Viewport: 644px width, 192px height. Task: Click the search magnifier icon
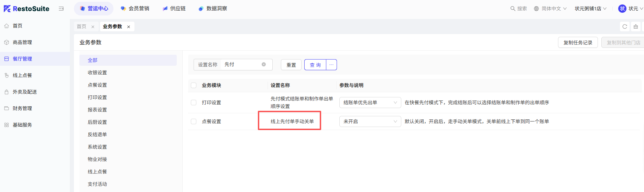(513, 9)
